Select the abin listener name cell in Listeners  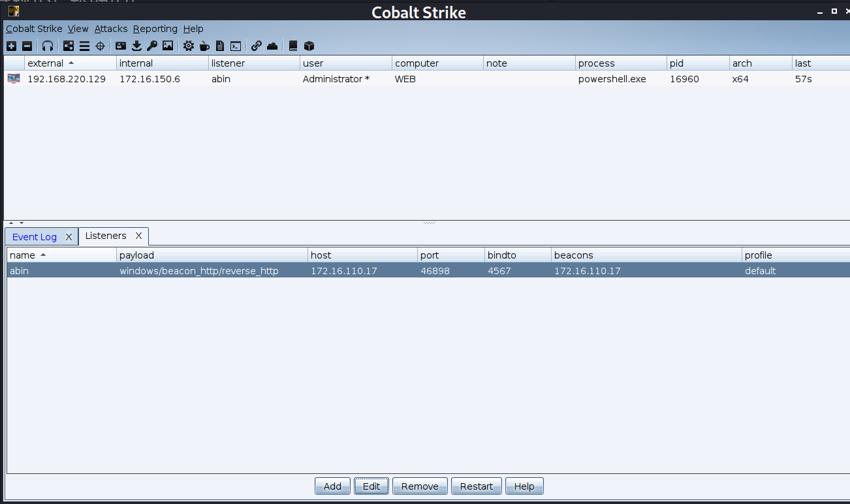pyautogui.click(x=62, y=271)
